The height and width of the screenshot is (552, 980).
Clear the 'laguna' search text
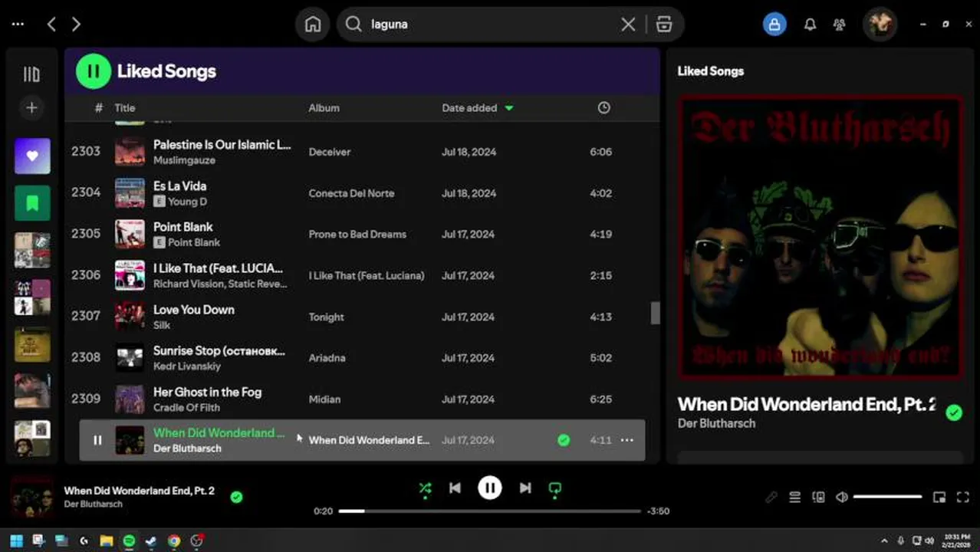(628, 25)
